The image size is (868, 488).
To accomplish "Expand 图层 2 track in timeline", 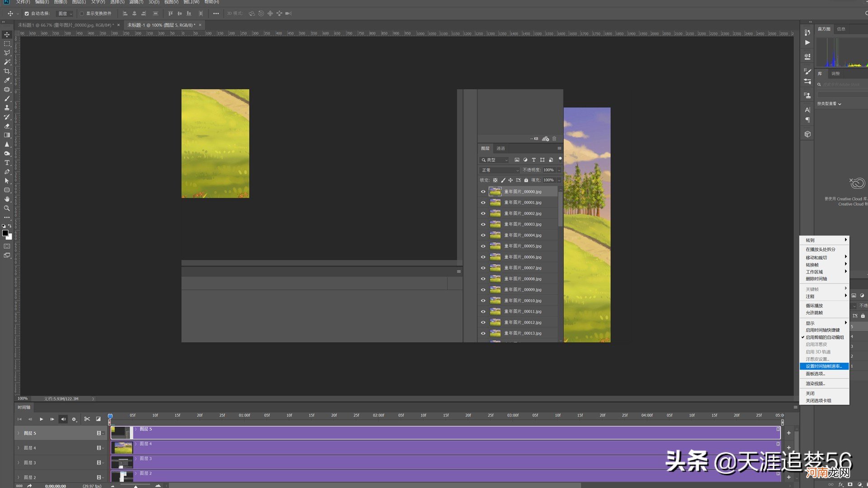I will (19, 477).
